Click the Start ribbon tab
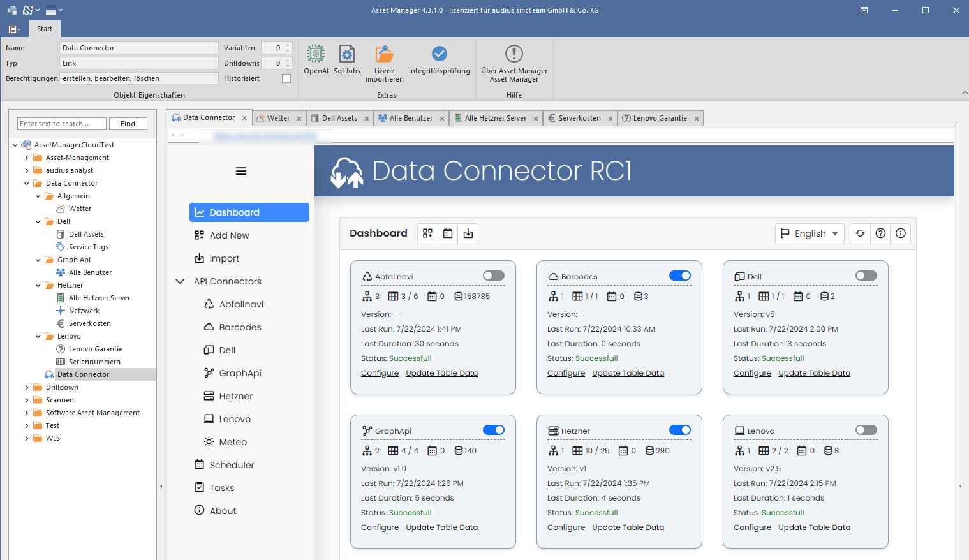Image resolution: width=969 pixels, height=560 pixels. 45,29
